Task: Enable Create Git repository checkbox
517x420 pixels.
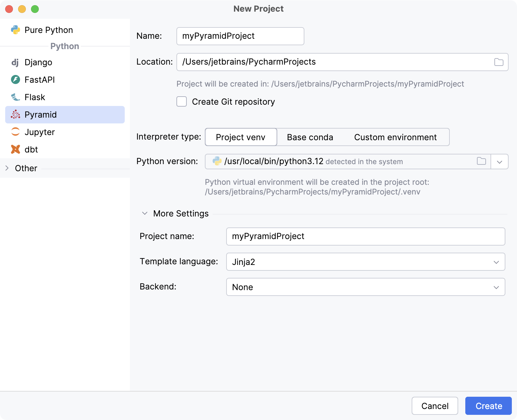Action: coord(182,102)
